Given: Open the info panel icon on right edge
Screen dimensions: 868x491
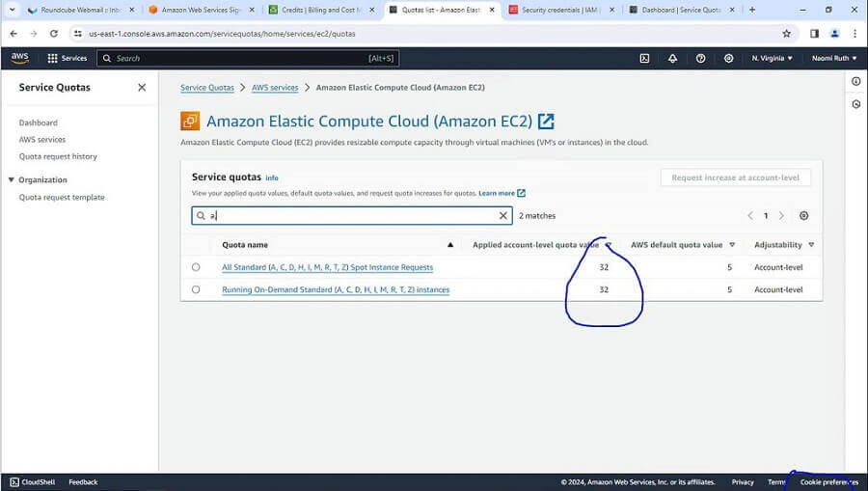Looking at the screenshot, I should (855, 81).
